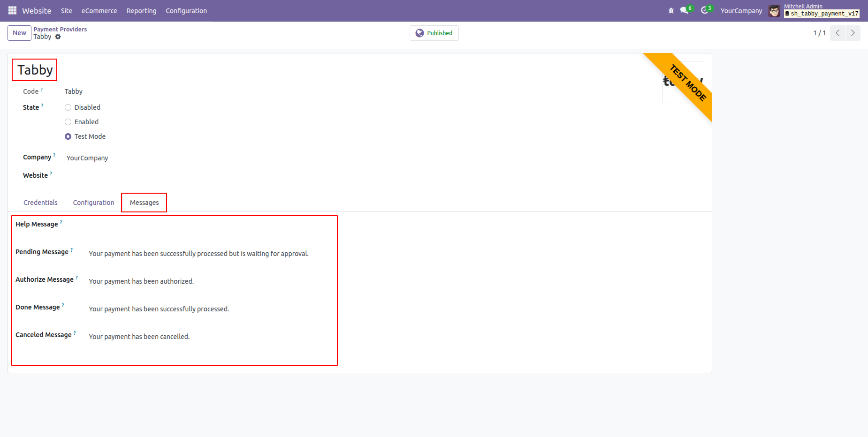Go back to Payment Providers breadcrumb
The image size is (868, 437).
pyautogui.click(x=60, y=29)
